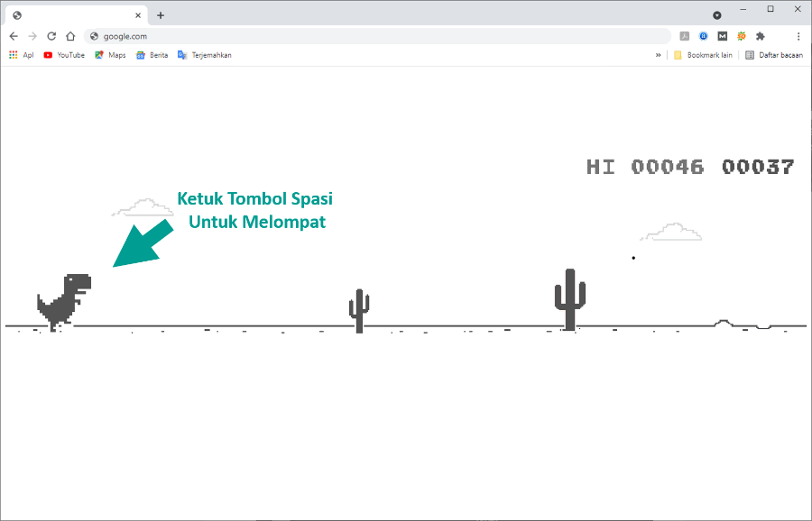The image size is (812, 521).
Task: Click the google.com address bar
Action: [x=378, y=36]
